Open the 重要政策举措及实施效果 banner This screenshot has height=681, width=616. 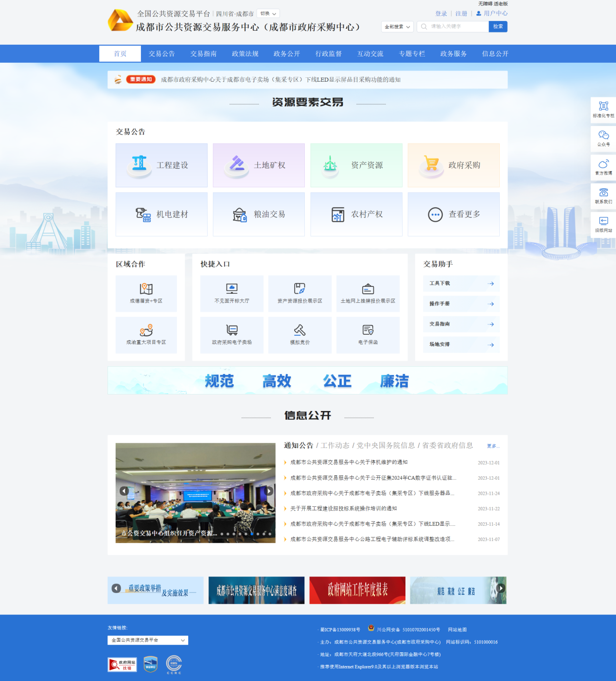pos(156,591)
